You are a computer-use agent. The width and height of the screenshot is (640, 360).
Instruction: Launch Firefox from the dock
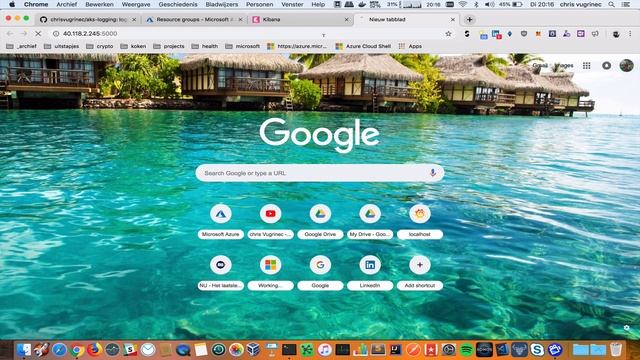coord(94,350)
